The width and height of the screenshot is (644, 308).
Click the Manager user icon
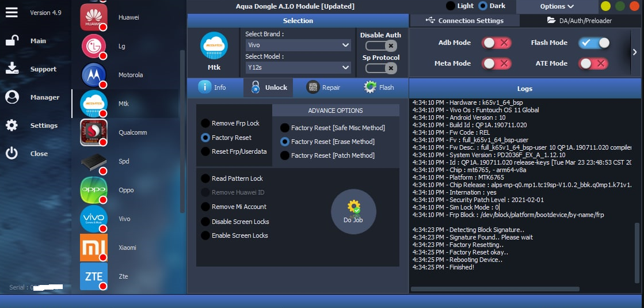point(12,97)
